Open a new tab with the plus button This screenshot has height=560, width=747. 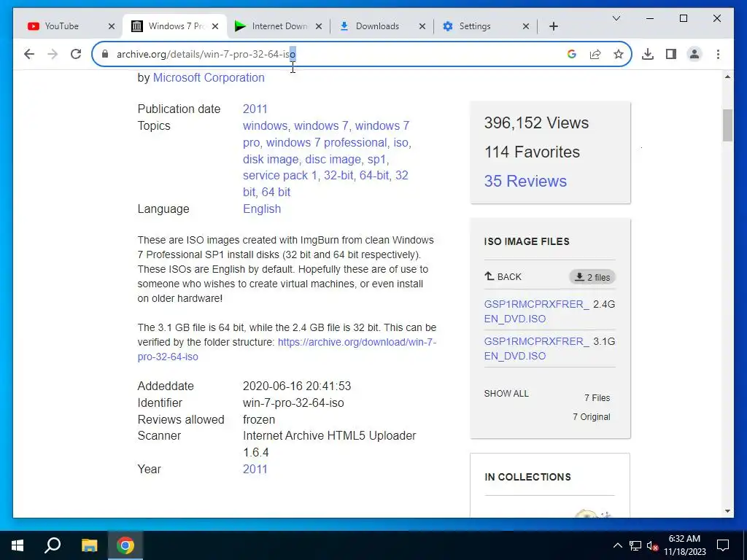click(x=553, y=26)
